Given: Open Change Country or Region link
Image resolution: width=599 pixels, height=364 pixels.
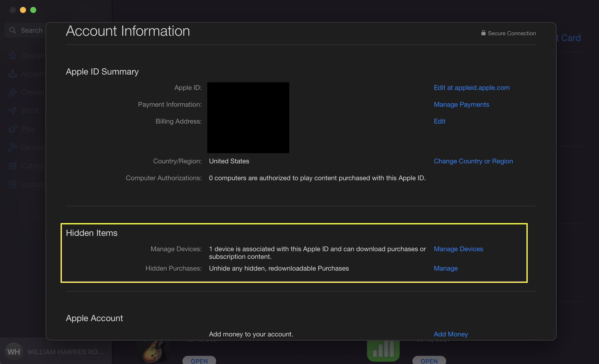Looking at the screenshot, I should [473, 161].
